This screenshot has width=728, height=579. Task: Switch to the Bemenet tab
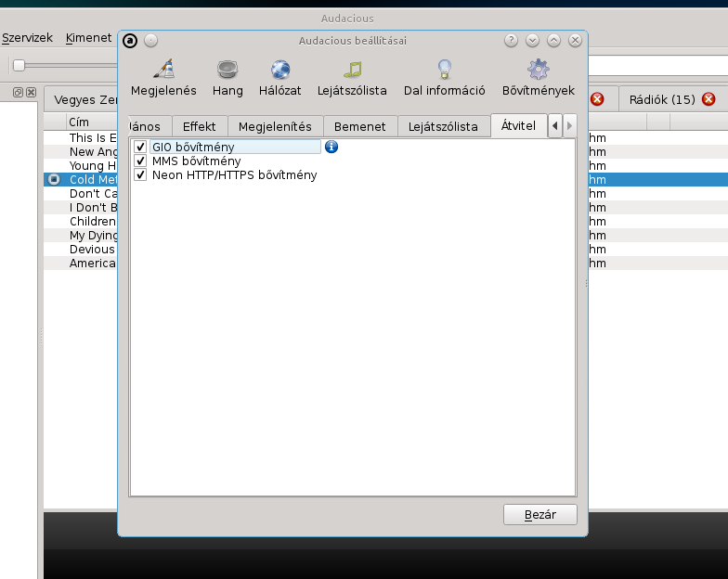[360, 126]
